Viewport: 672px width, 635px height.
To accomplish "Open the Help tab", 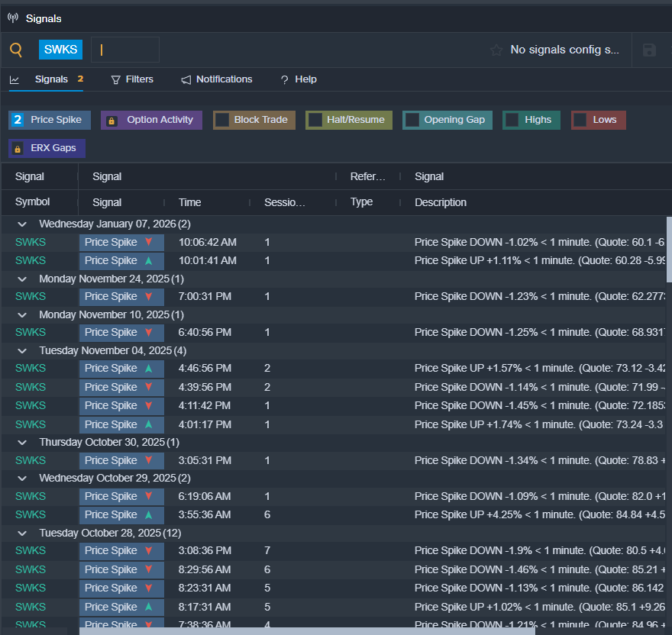I will 299,79.
